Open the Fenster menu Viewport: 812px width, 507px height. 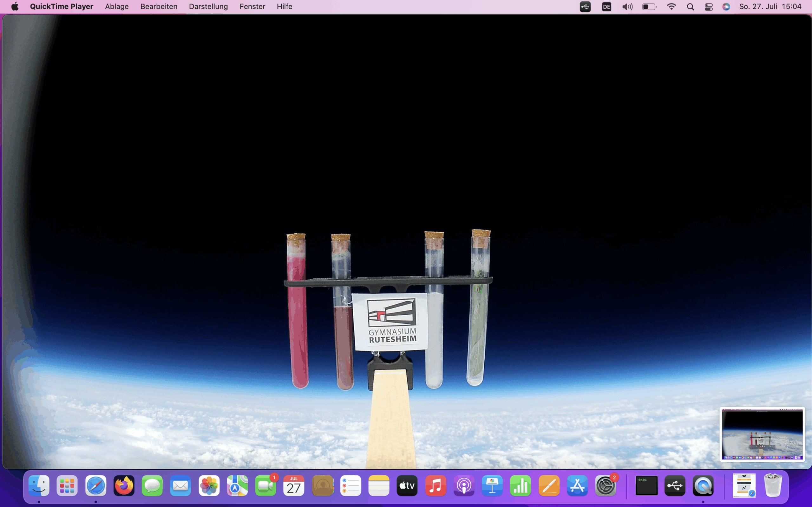click(x=252, y=7)
